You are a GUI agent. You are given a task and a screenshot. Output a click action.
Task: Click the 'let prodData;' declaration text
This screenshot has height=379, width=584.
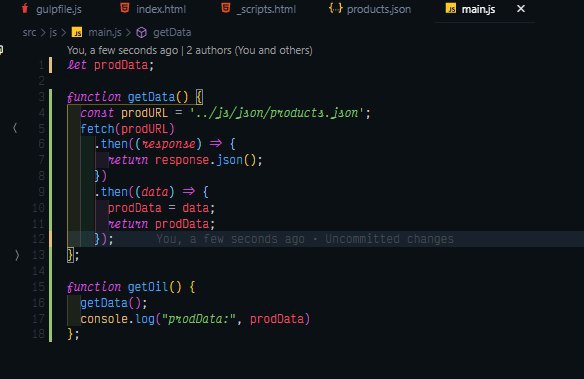point(111,65)
